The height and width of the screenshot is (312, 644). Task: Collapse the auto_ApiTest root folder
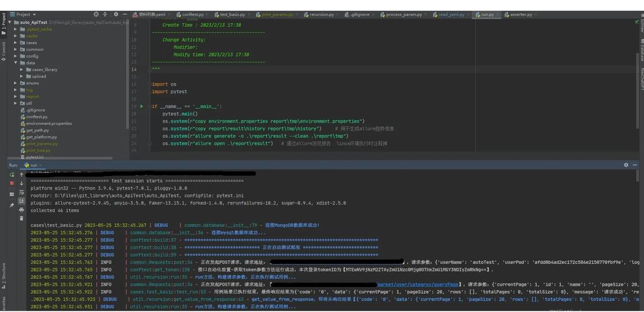(10, 22)
